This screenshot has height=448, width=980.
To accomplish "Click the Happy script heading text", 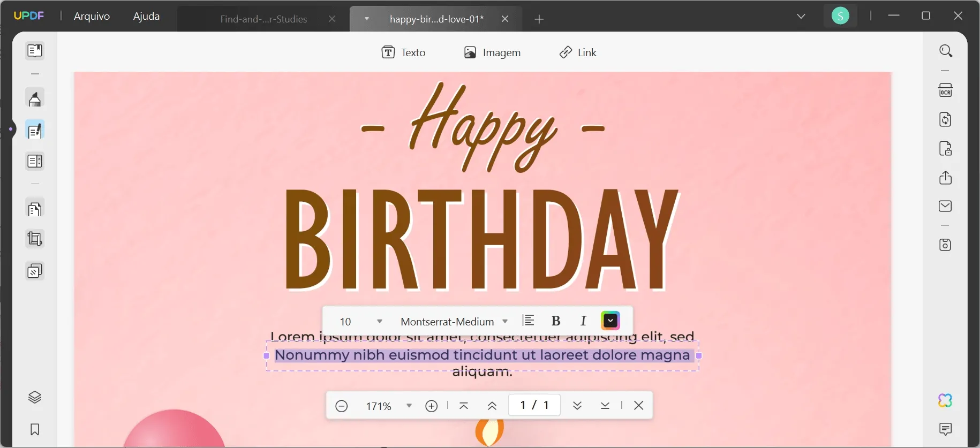I will coord(483,126).
